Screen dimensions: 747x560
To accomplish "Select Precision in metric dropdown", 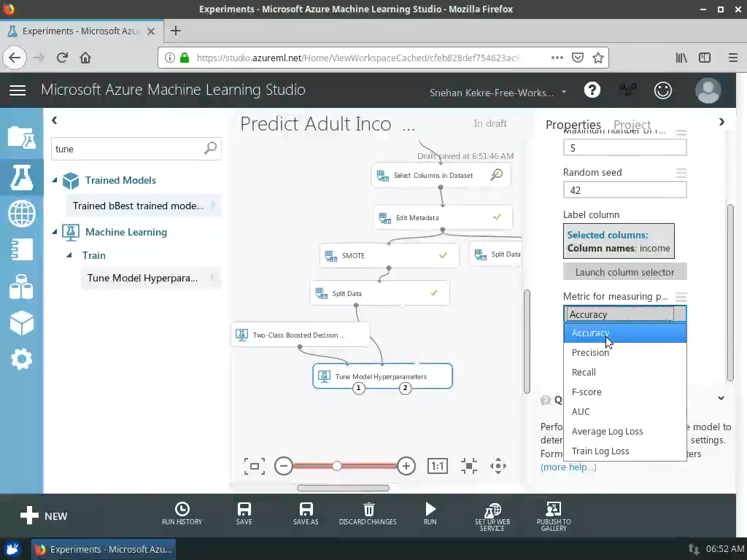I will pyautogui.click(x=625, y=352).
